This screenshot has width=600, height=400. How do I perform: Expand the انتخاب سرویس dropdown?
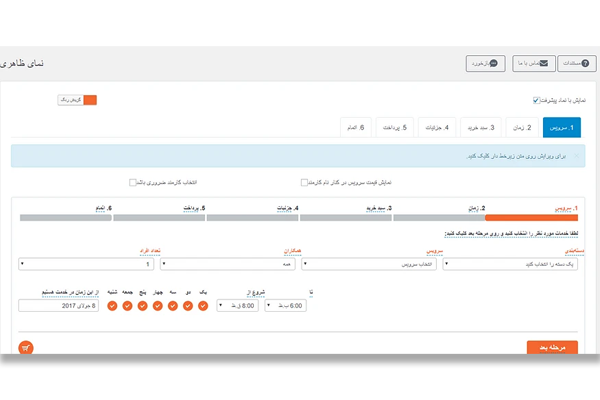(369, 264)
